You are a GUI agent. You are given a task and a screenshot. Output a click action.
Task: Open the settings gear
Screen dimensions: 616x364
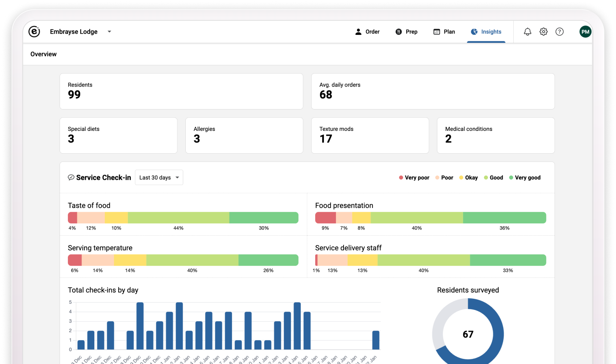pyautogui.click(x=543, y=32)
